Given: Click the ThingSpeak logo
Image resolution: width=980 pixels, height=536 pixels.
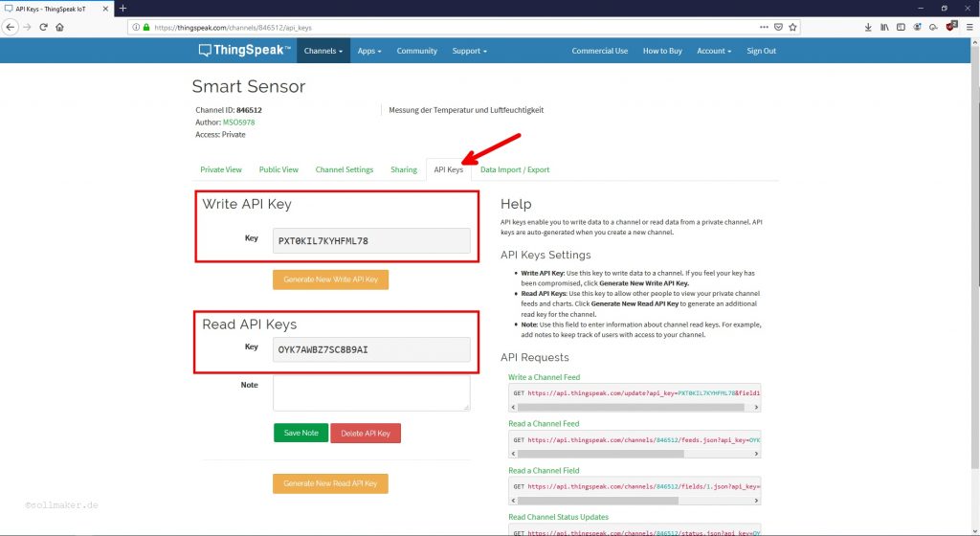Looking at the screenshot, I should (244, 50).
